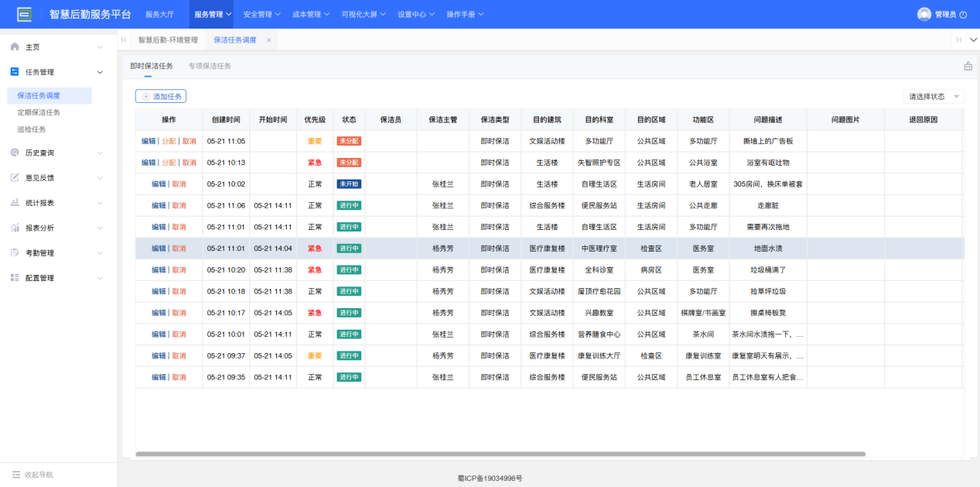Expand the 安全管理 top menu
This screenshot has height=487, width=980.
261,14
